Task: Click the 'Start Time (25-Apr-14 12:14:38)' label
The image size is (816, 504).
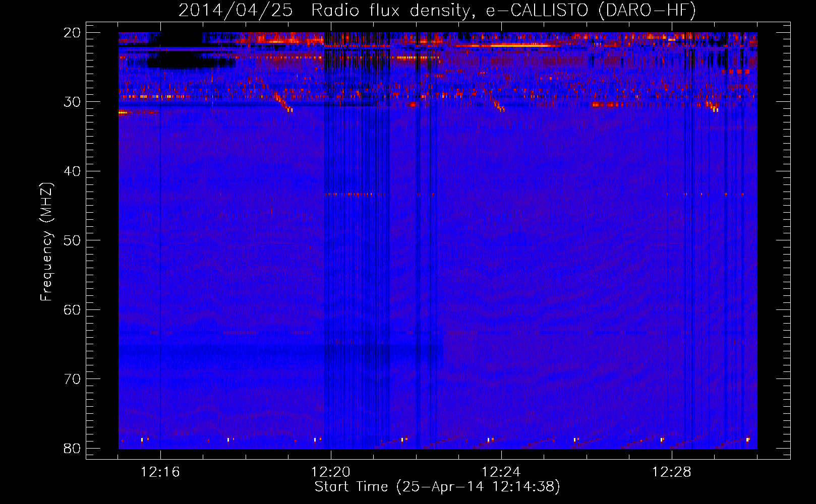Action: (x=437, y=487)
